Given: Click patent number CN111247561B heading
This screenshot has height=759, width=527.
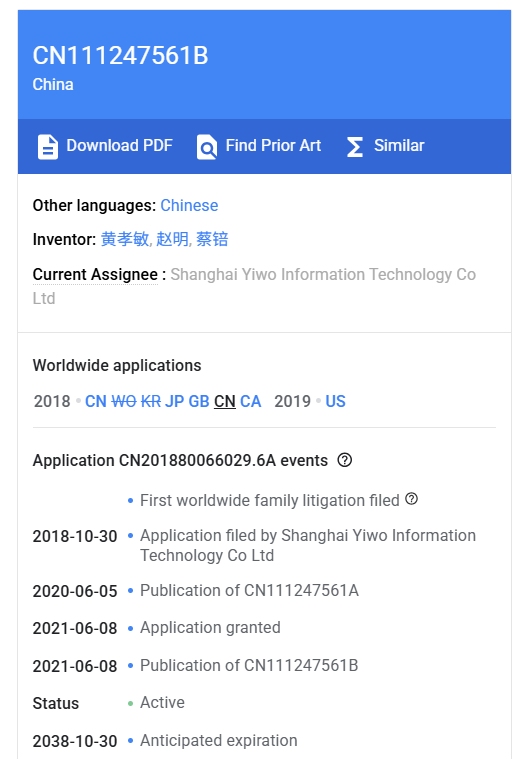Looking at the screenshot, I should pyautogui.click(x=120, y=55).
